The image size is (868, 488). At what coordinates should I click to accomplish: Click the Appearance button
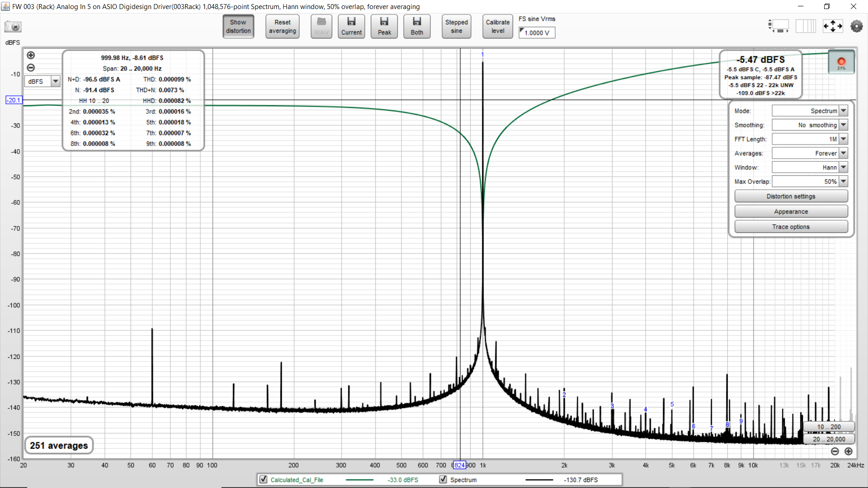(x=791, y=211)
